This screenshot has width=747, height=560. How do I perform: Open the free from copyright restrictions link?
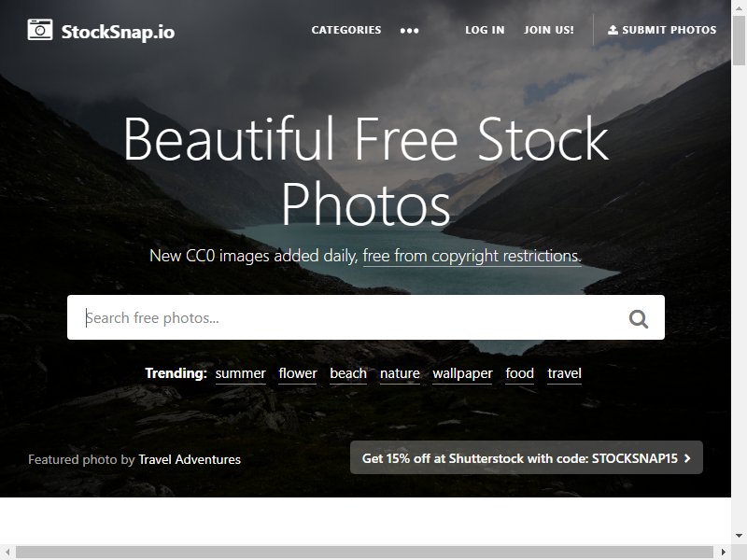(472, 256)
